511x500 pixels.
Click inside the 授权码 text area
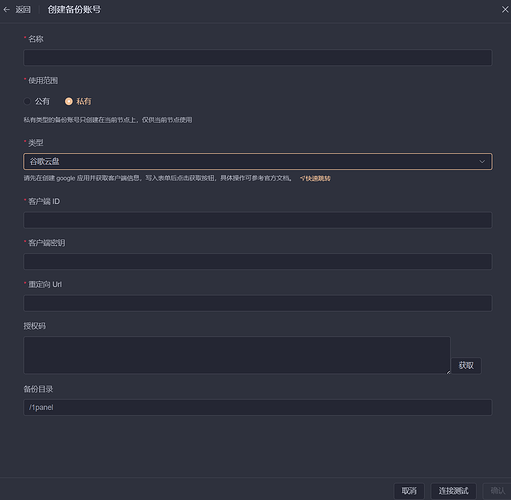[237, 355]
